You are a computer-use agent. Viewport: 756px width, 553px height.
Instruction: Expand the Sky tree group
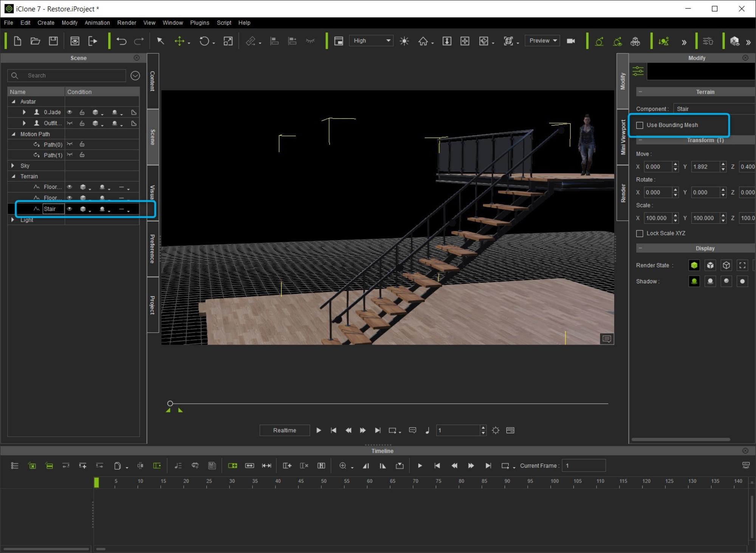click(13, 165)
